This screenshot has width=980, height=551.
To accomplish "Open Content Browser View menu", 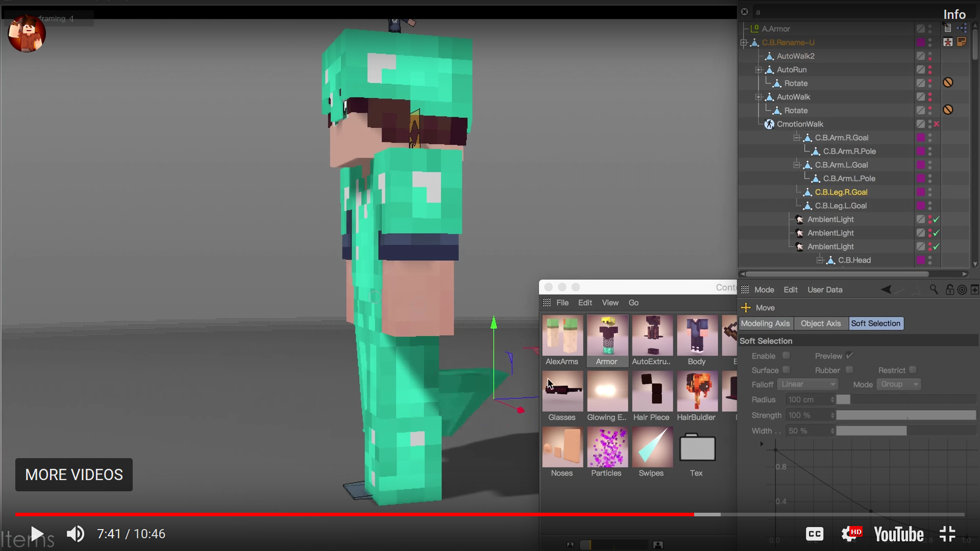I will [610, 303].
